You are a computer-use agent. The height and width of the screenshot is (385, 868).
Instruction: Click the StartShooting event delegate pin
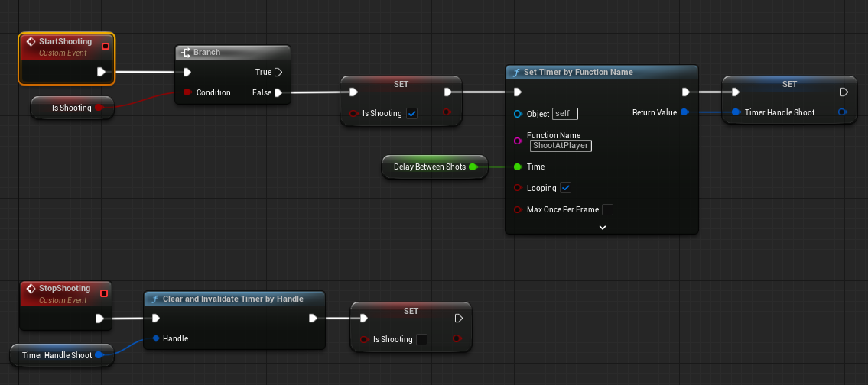click(105, 47)
